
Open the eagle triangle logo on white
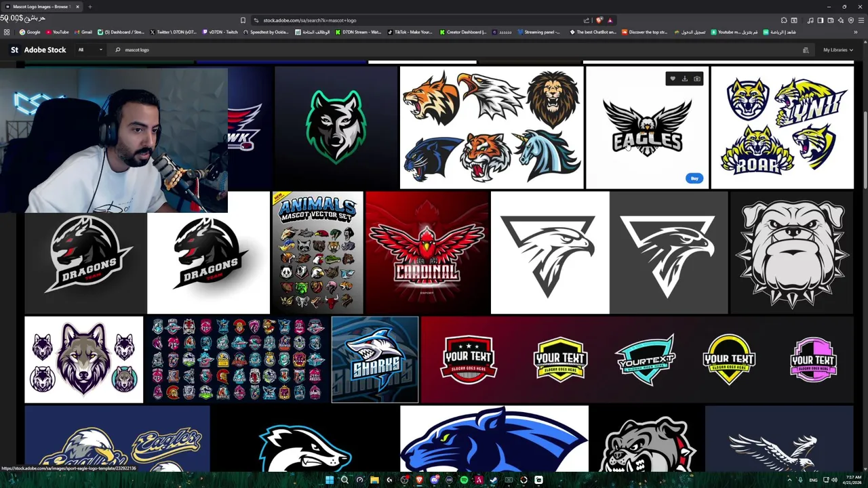(x=549, y=253)
